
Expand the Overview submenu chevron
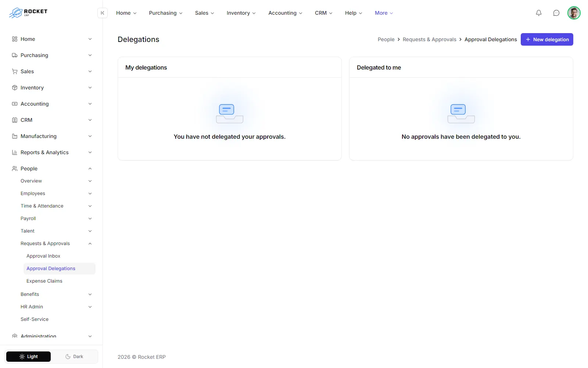tap(90, 181)
